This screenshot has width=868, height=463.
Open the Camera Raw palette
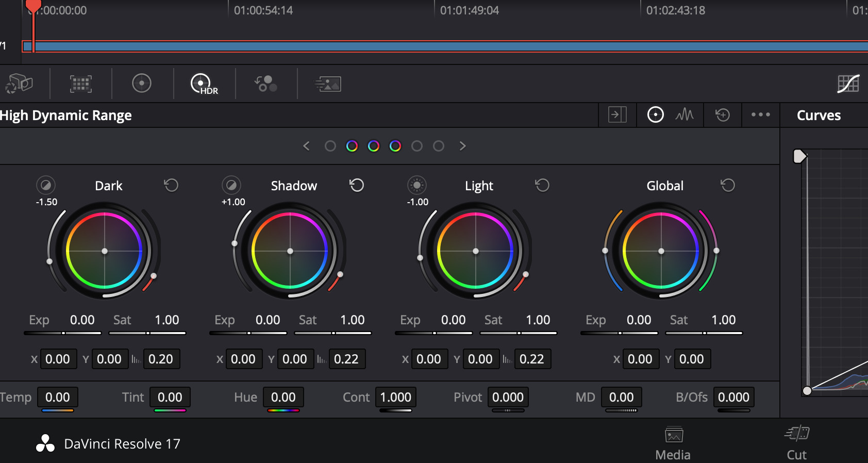(x=19, y=84)
